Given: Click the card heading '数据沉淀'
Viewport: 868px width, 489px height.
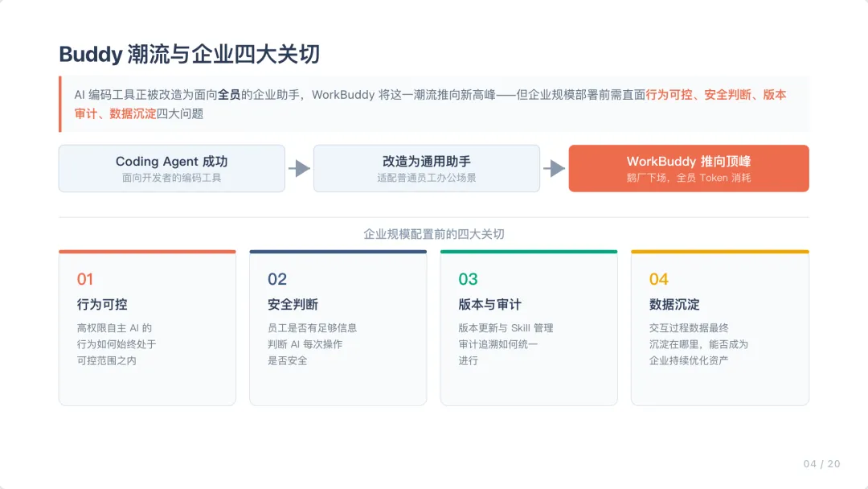Looking at the screenshot, I should tap(674, 305).
